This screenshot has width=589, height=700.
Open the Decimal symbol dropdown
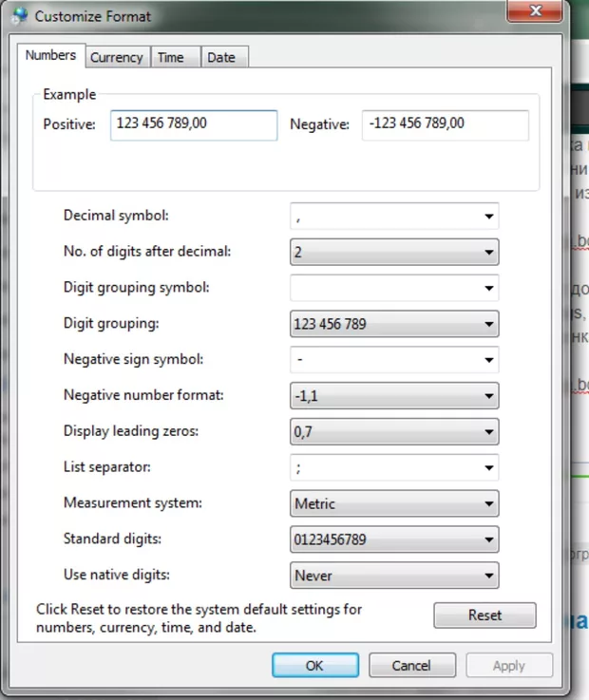tap(394, 216)
